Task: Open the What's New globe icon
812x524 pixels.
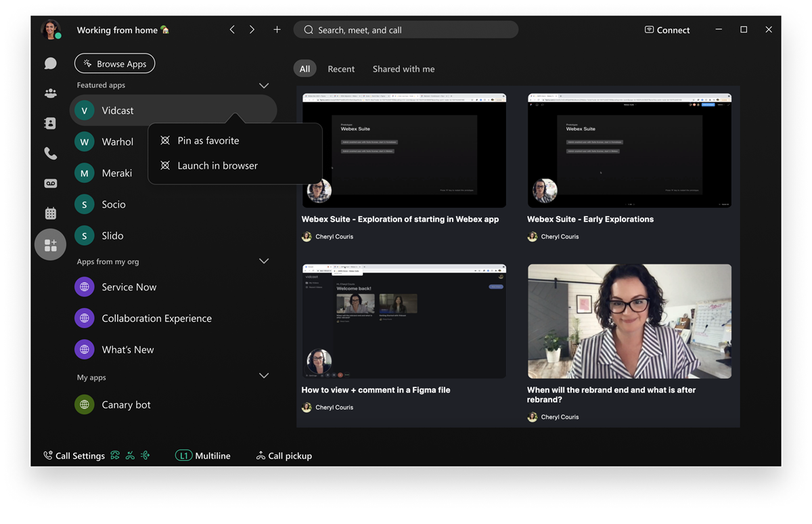Action: 85,349
